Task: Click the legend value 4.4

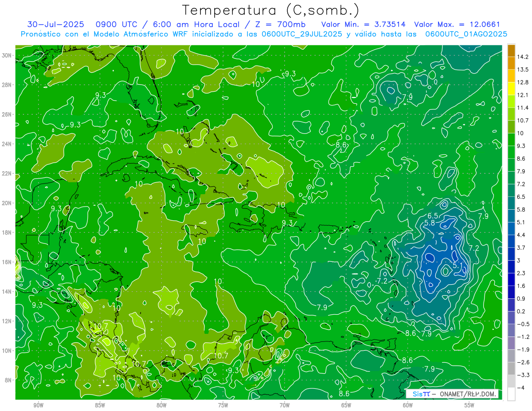Action: click(x=522, y=235)
